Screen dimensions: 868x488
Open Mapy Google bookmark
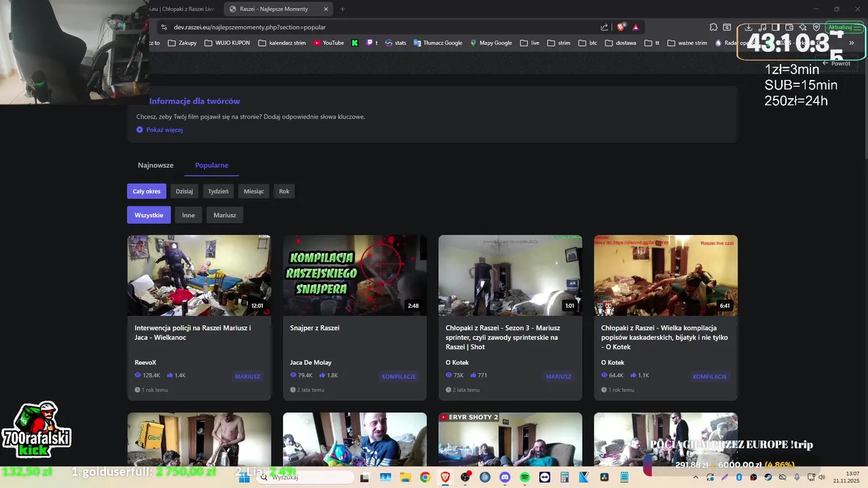(x=491, y=43)
